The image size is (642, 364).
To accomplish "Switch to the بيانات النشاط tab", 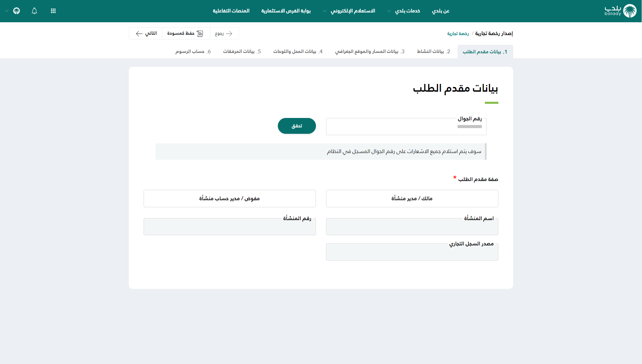I will pos(434,52).
